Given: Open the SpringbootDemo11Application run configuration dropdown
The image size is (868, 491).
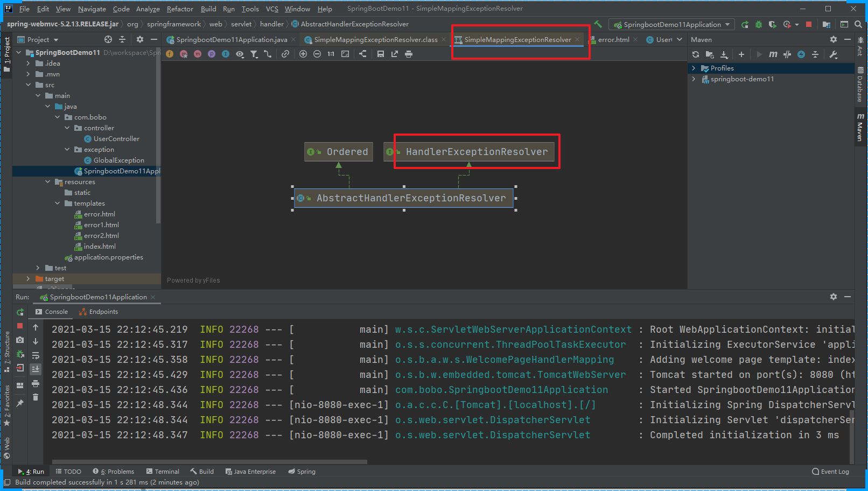Looking at the screenshot, I should pyautogui.click(x=671, y=24).
